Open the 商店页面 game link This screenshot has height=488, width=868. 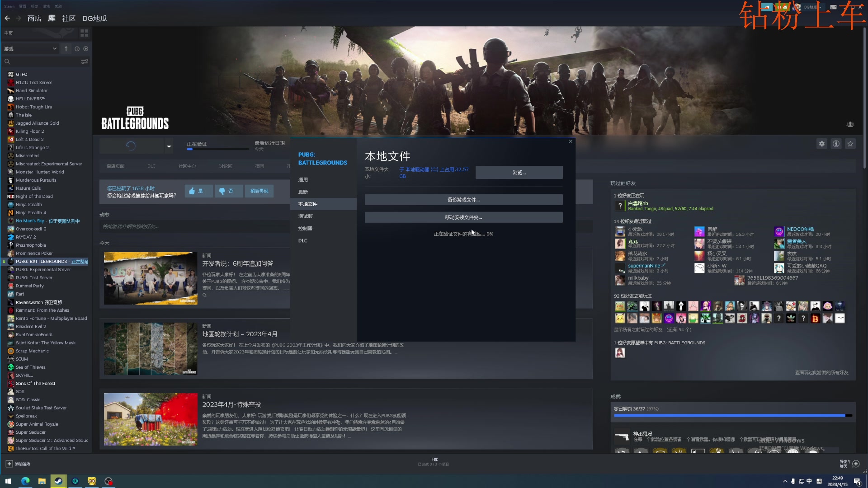point(115,166)
